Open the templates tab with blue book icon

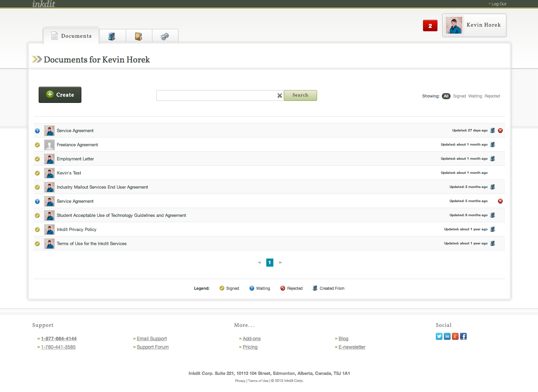tap(113, 36)
